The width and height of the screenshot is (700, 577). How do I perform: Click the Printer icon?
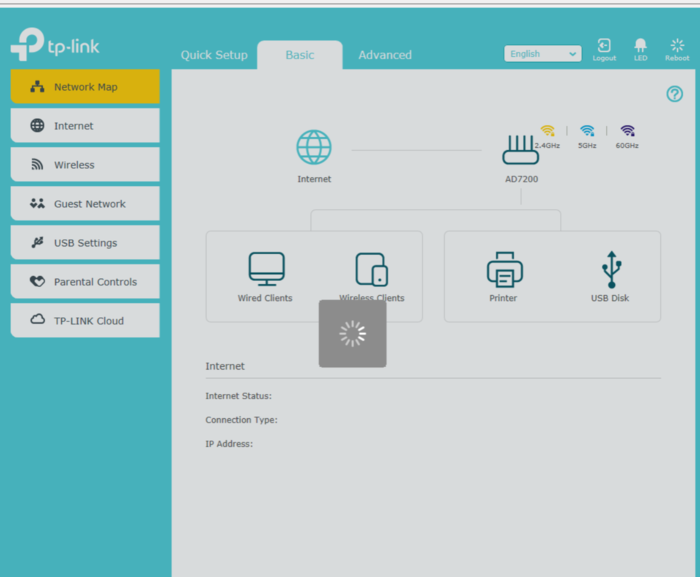504,269
